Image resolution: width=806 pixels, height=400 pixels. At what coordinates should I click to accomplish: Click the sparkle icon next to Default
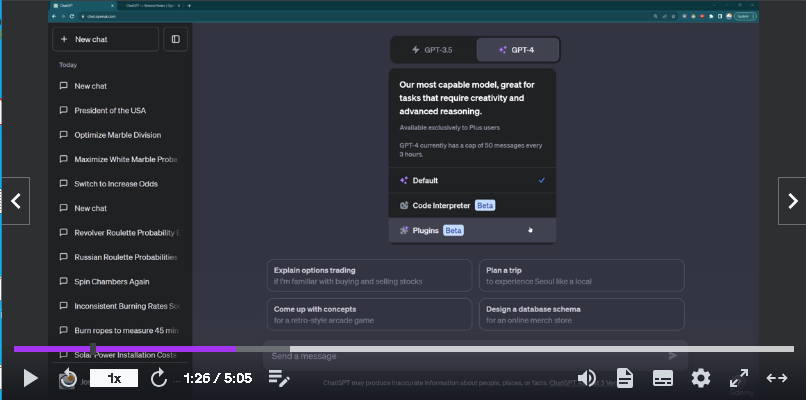click(x=404, y=180)
